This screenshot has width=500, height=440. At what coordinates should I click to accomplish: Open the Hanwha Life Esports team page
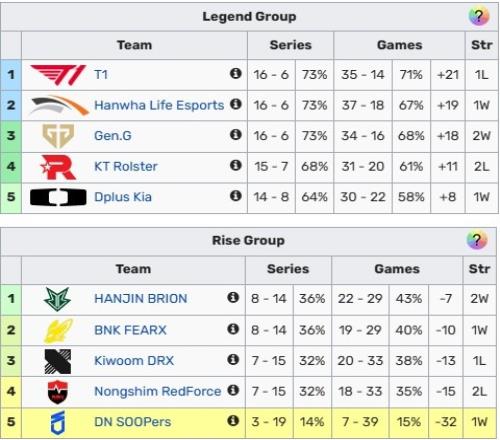click(159, 105)
